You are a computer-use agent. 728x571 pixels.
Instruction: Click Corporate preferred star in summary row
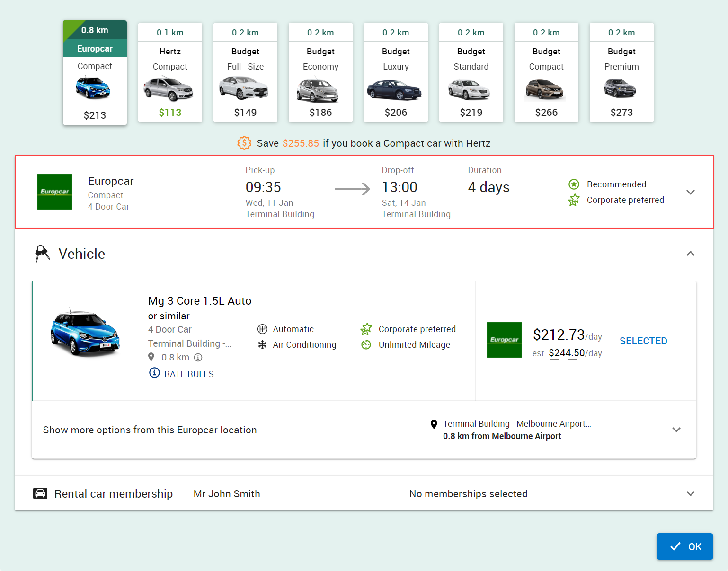574,200
